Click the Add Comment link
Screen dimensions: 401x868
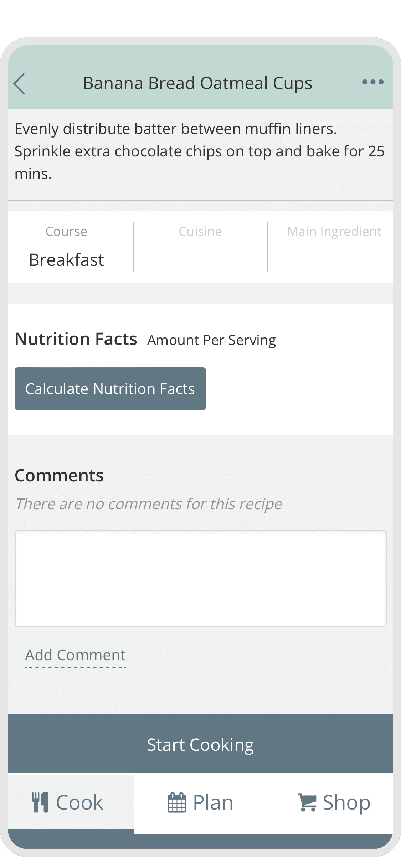[x=76, y=656]
